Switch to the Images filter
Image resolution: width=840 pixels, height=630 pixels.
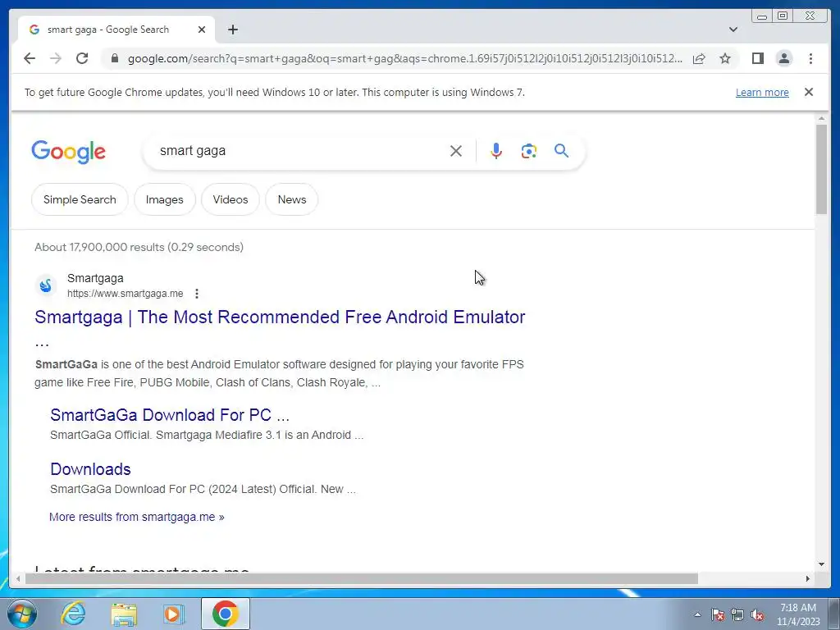(x=164, y=199)
